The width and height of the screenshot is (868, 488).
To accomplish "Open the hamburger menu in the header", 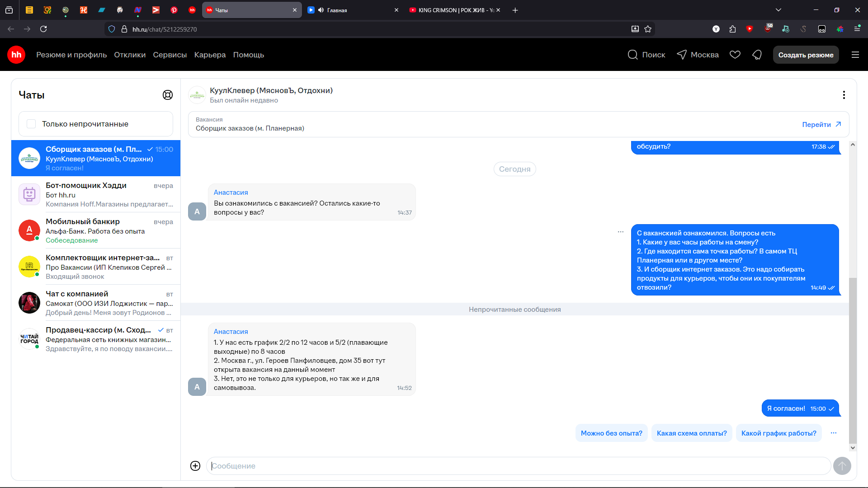I will click(855, 55).
